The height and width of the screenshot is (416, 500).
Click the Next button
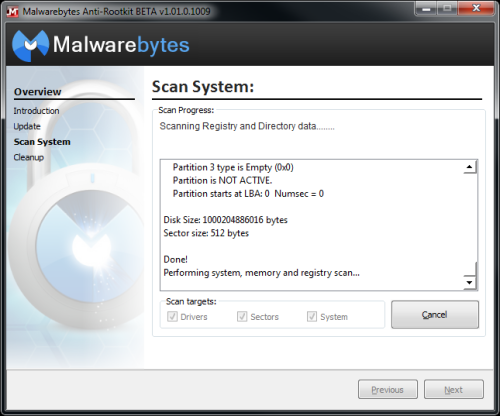click(454, 389)
